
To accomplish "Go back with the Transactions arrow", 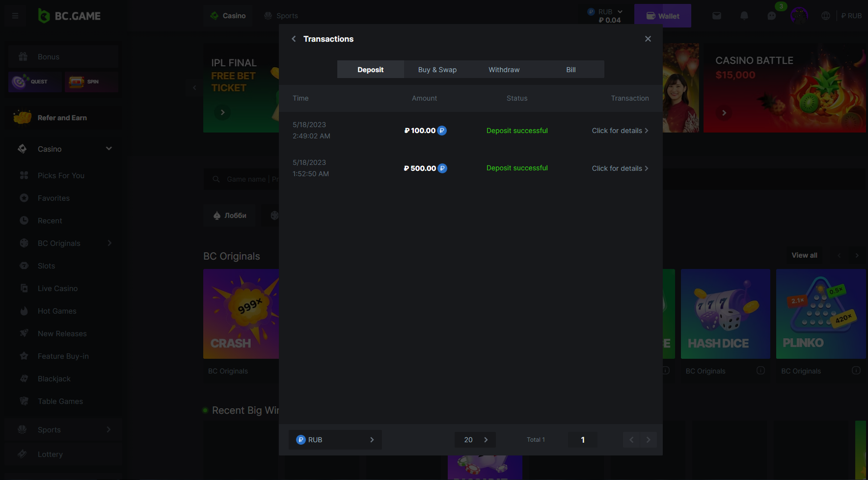I will (x=294, y=39).
